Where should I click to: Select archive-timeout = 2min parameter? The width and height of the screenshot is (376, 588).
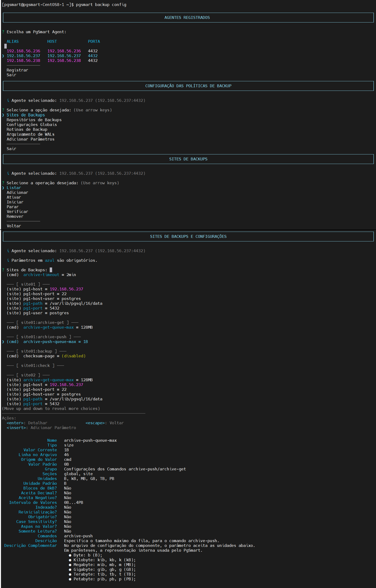click(x=41, y=275)
